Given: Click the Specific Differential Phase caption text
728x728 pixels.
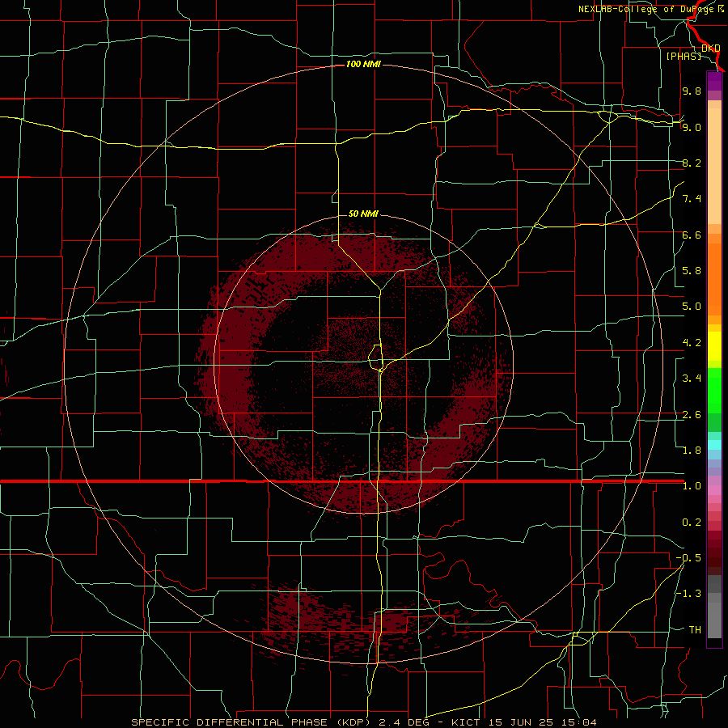Looking at the screenshot, I should 363,722.
